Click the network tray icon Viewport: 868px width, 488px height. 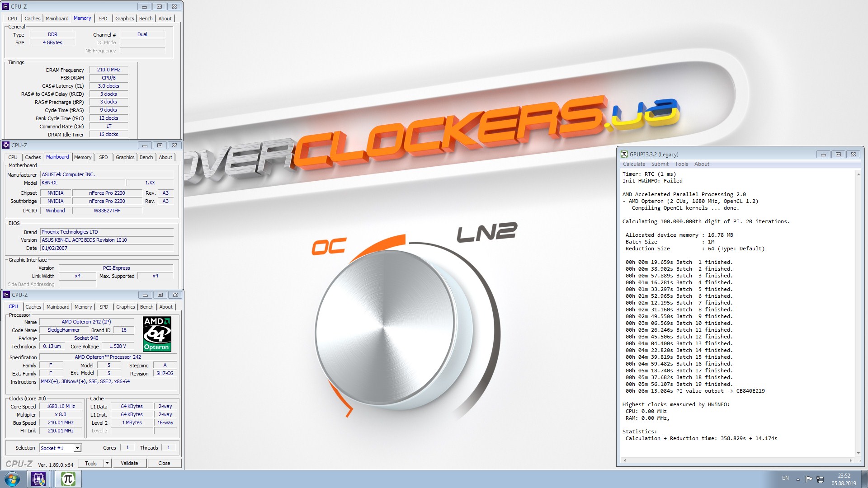[x=820, y=479]
